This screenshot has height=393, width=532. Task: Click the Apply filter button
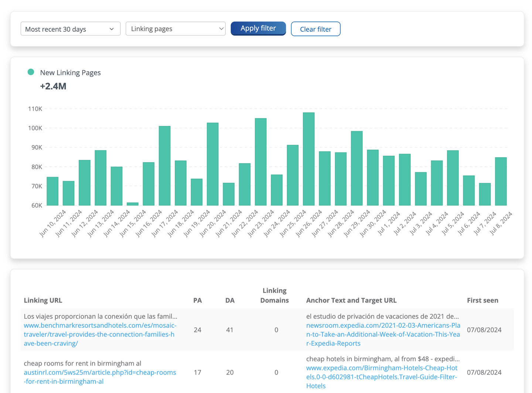pyautogui.click(x=258, y=28)
